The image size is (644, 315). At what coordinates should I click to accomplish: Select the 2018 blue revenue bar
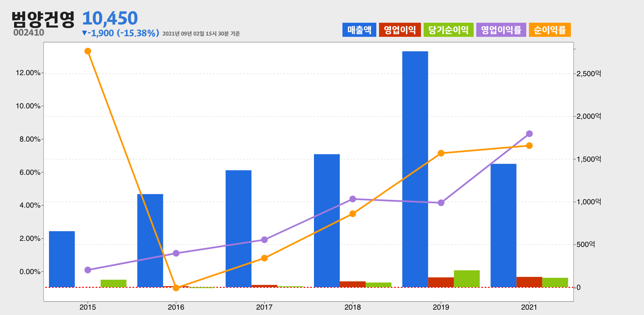tap(327, 221)
